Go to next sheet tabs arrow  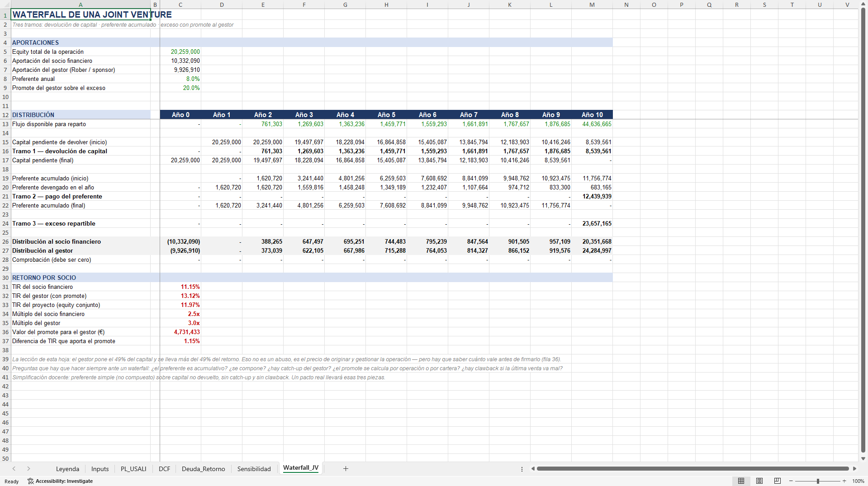pos(28,469)
